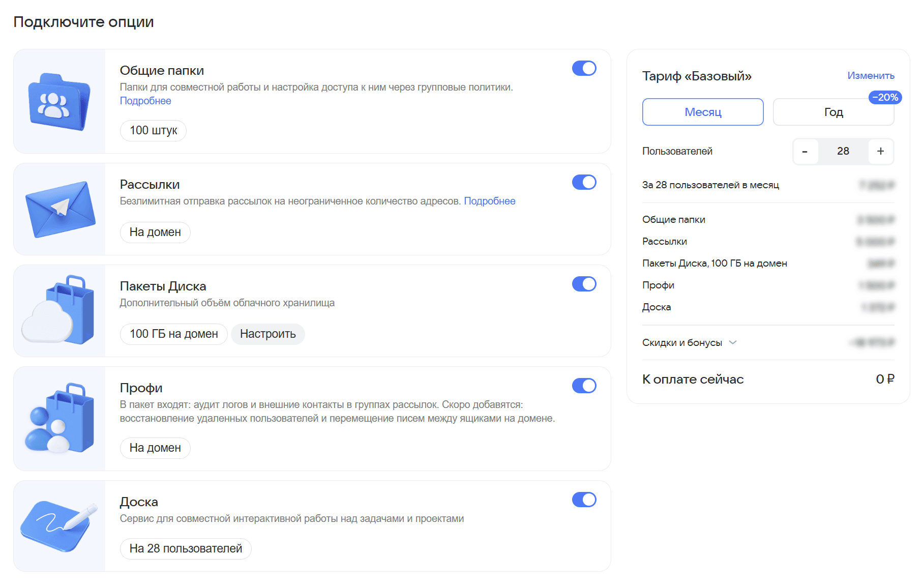
Task: Switch to Год billing period
Action: [833, 112]
